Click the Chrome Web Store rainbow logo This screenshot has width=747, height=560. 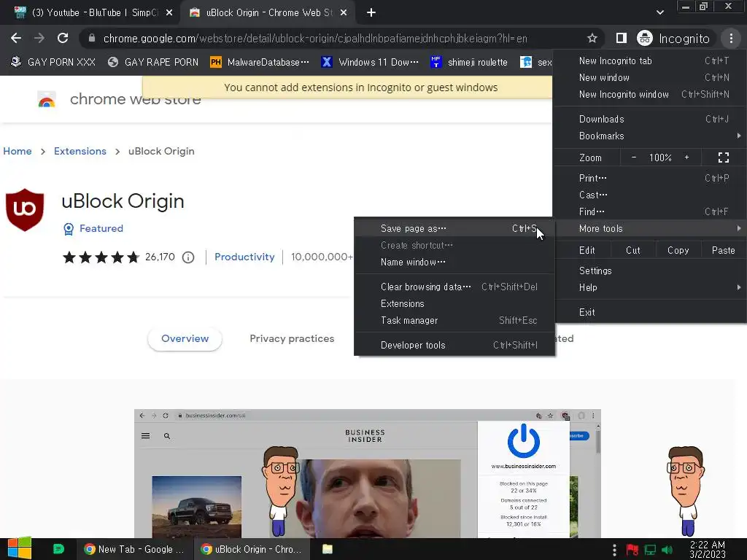pos(47,99)
